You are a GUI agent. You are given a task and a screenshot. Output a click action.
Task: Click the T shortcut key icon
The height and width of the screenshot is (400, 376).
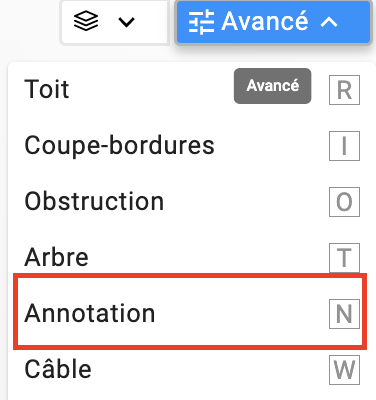(344, 258)
